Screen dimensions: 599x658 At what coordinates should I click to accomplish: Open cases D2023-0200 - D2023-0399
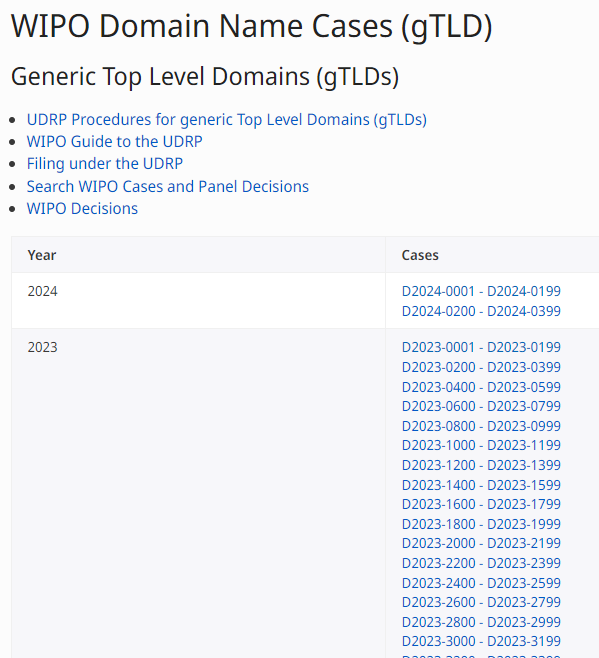click(x=481, y=367)
